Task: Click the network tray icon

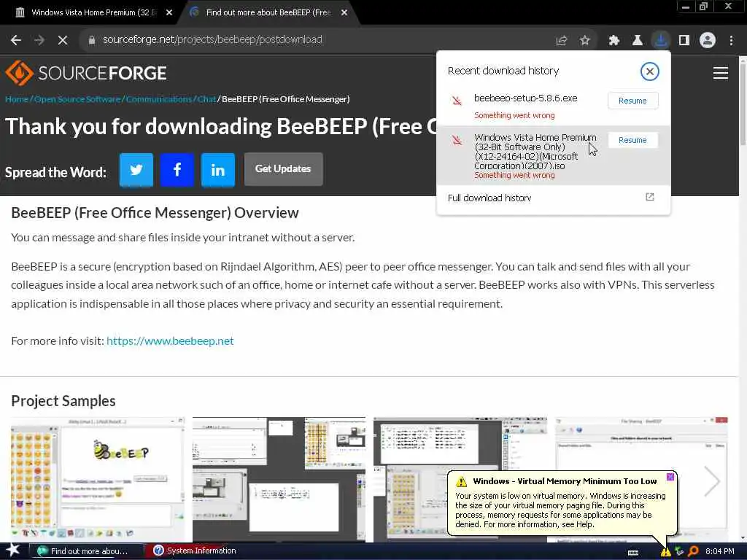Action: point(679,551)
